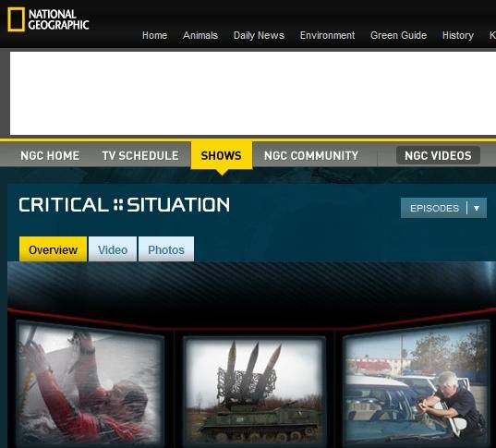This screenshot has height=448, width=496.
Task: Go to NGC Home
Action: (50, 156)
